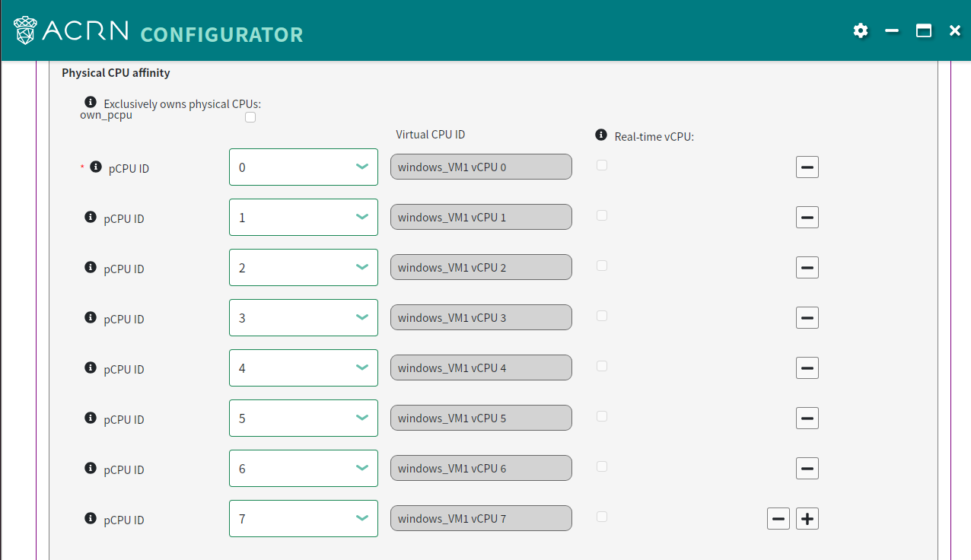971x560 pixels.
Task: Open pCPU ID dropdown showing 0
Action: [x=304, y=167]
